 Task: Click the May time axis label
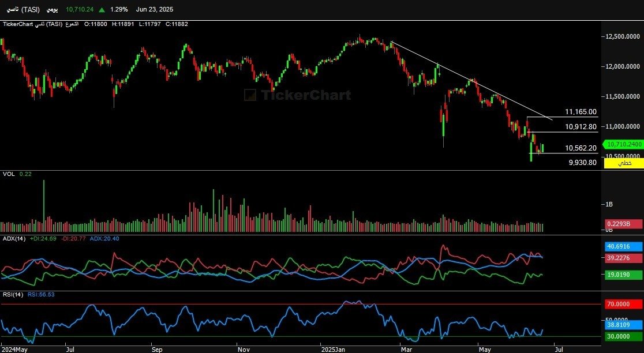[485, 350]
